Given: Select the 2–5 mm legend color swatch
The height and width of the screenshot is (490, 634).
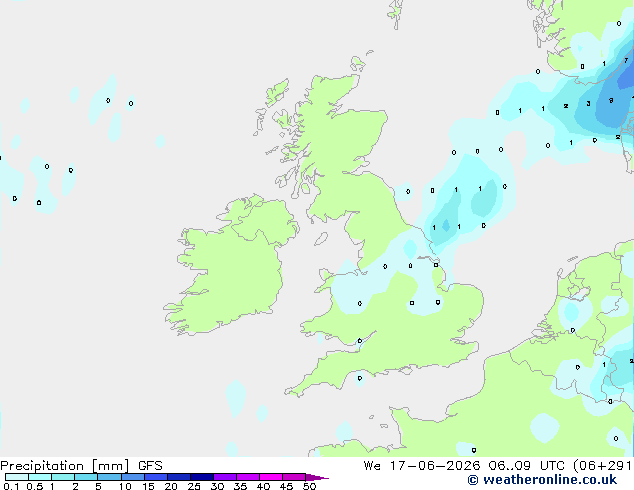Looking at the screenshot, I should point(86,477).
